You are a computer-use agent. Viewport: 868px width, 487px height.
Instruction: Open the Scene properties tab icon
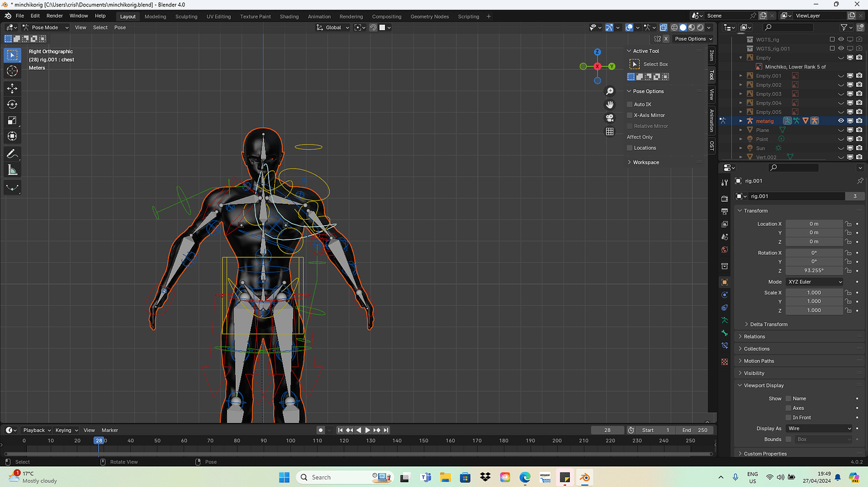[725, 237]
